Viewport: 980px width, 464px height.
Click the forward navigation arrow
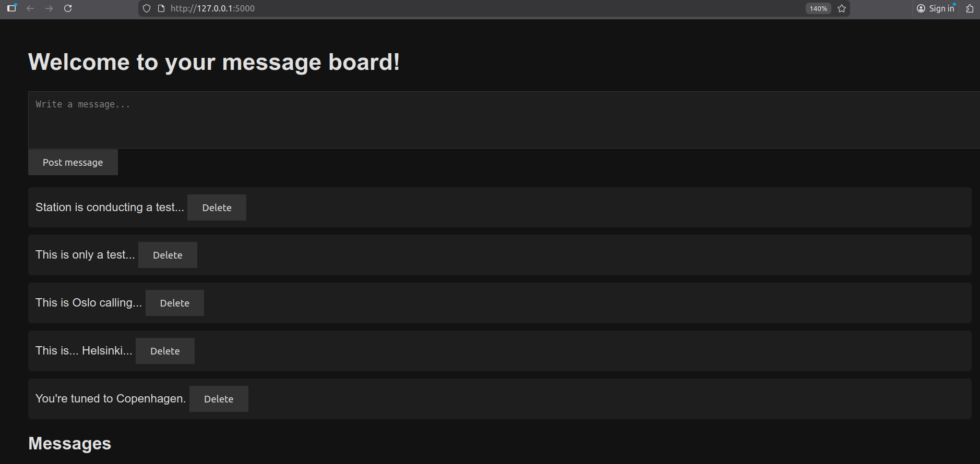(x=50, y=8)
